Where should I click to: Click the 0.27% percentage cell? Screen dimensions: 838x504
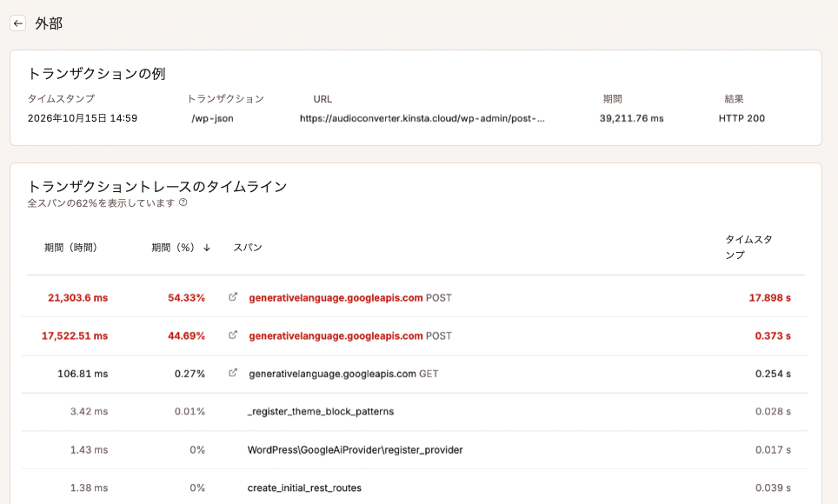click(190, 374)
